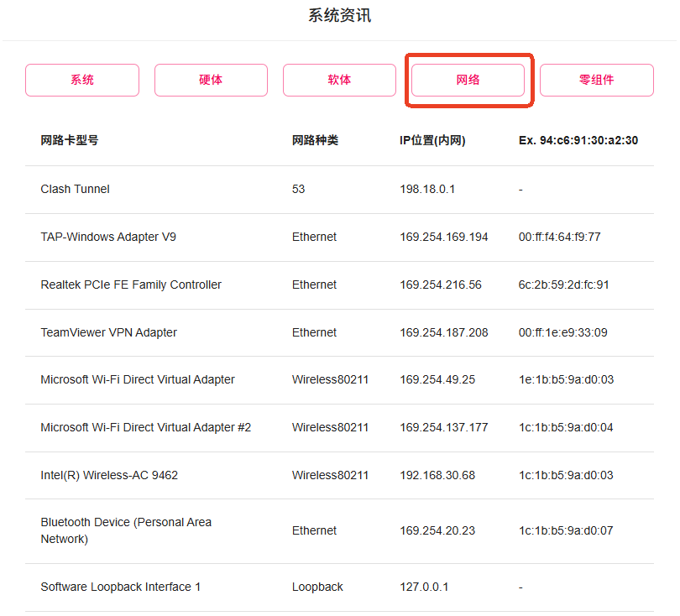Image resolution: width=680 pixels, height=616 pixels.
Task: Select Microsoft Wi-Fi Direct Virtual Adapter #2
Action: coord(146,427)
